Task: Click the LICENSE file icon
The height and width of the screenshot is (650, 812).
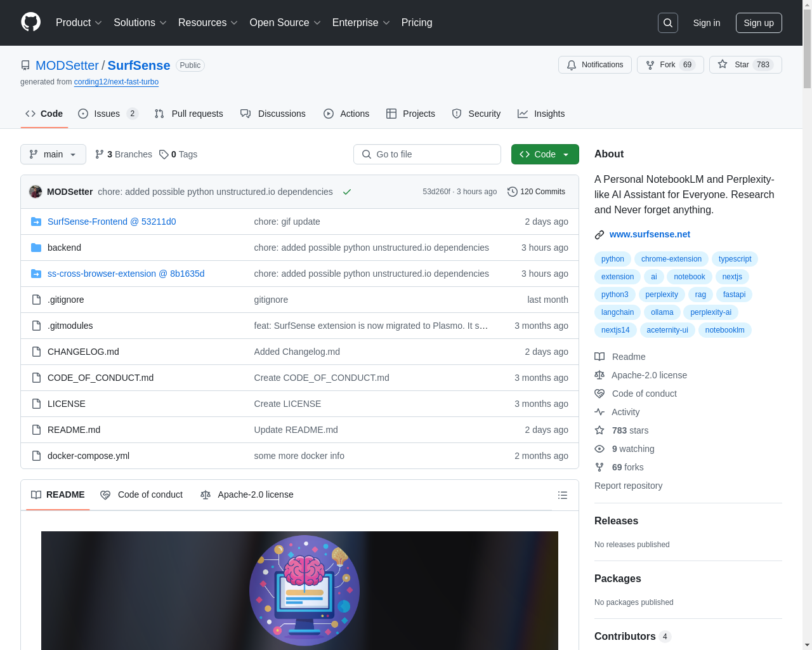Action: tap(36, 404)
